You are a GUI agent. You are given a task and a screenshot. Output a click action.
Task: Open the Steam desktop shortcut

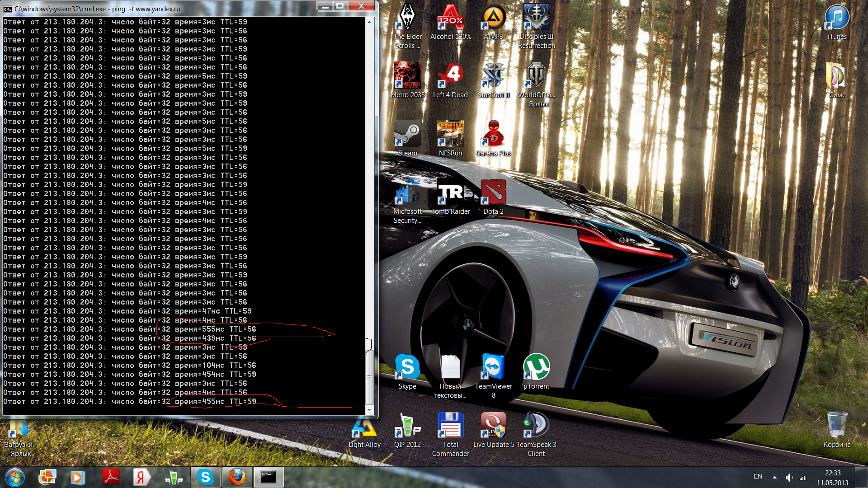point(407,134)
